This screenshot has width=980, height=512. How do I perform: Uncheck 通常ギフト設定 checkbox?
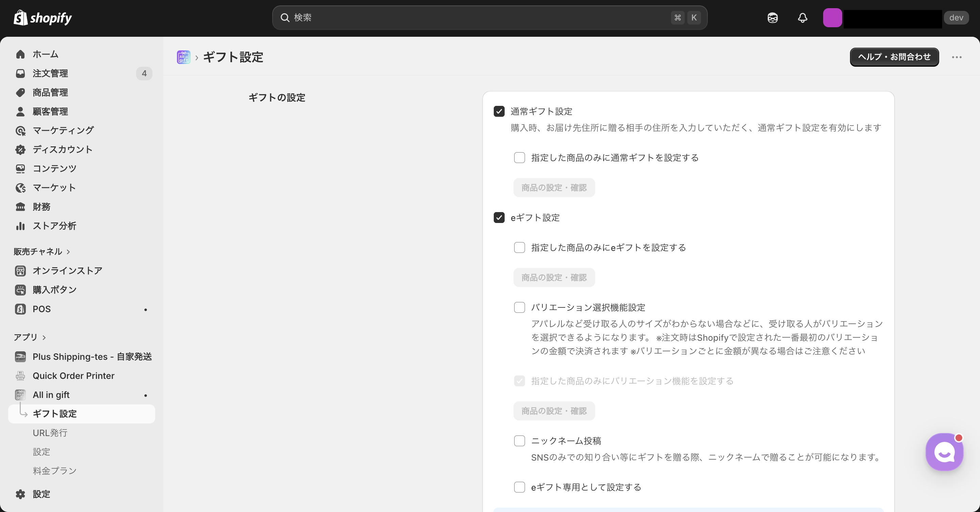(x=499, y=111)
